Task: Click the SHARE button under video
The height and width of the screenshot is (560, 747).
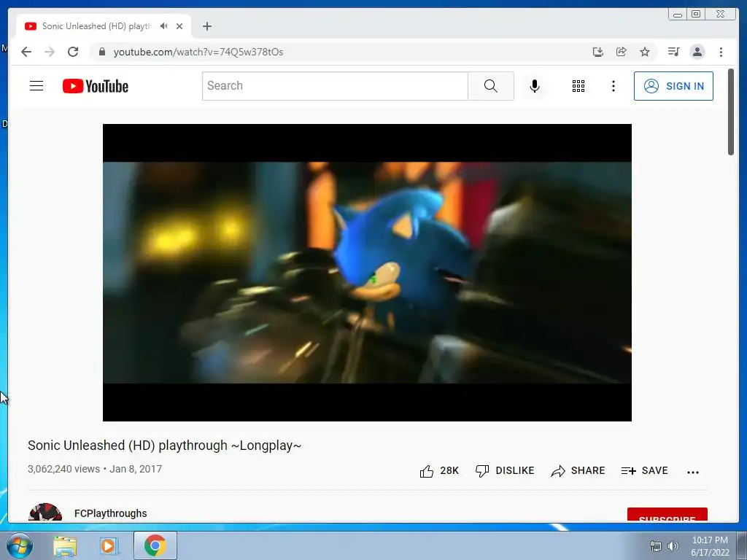Action: (578, 471)
